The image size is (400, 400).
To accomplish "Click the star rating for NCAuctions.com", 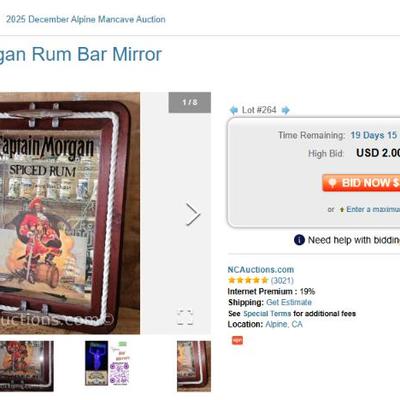I will click(248, 280).
